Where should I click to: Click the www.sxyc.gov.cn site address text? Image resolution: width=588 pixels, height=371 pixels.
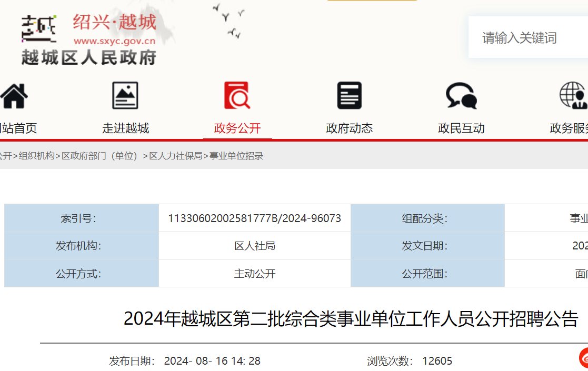pos(114,41)
